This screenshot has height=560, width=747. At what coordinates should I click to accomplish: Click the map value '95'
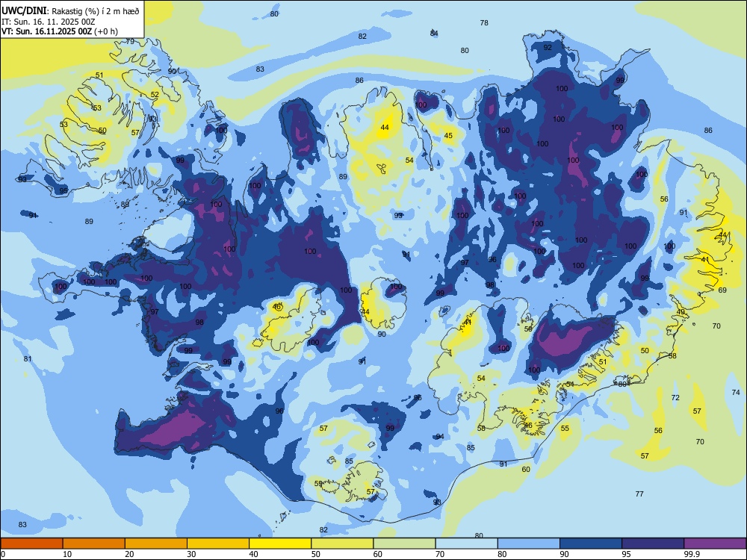click(x=63, y=191)
